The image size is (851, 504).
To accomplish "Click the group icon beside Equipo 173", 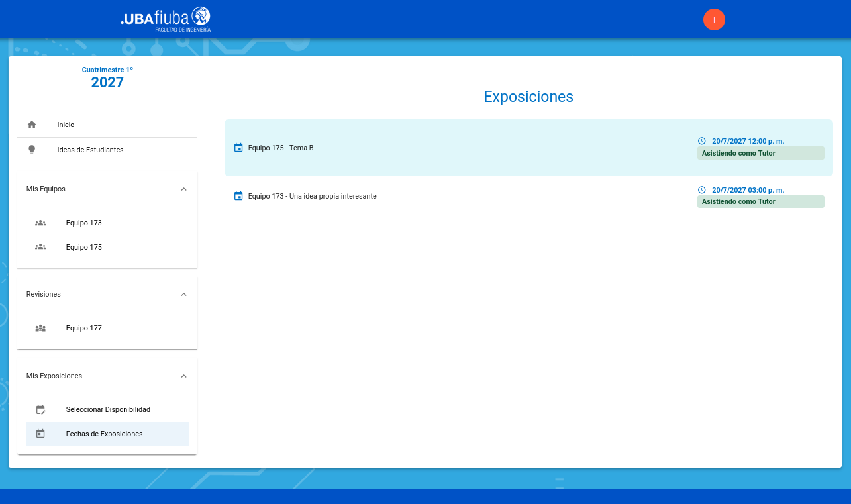I will pos(40,223).
